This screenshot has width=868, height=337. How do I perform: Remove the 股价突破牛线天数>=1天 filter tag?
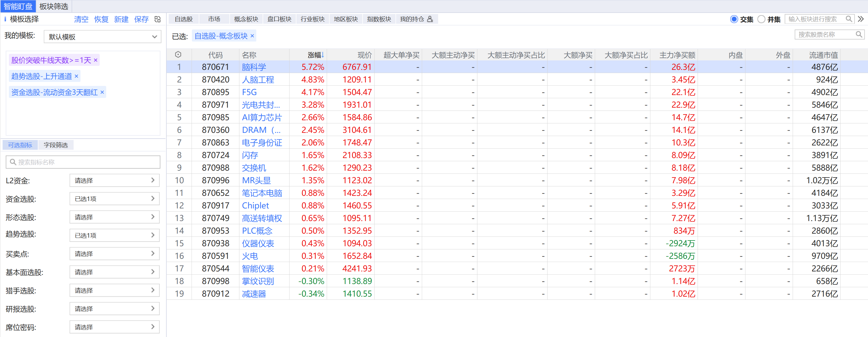pos(96,60)
